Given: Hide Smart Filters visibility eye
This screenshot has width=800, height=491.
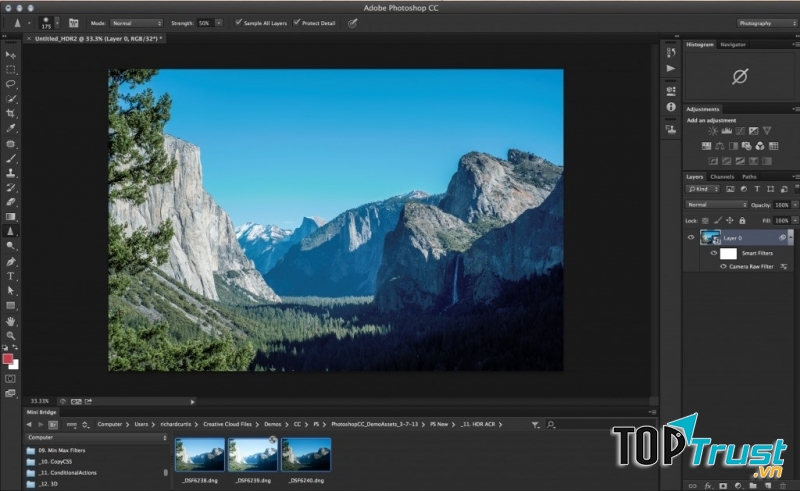Looking at the screenshot, I should (x=714, y=253).
